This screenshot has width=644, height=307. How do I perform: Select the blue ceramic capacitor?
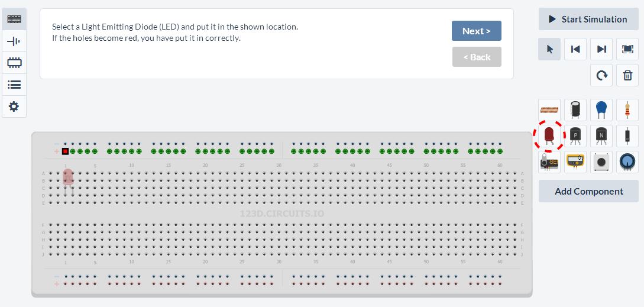(x=601, y=110)
